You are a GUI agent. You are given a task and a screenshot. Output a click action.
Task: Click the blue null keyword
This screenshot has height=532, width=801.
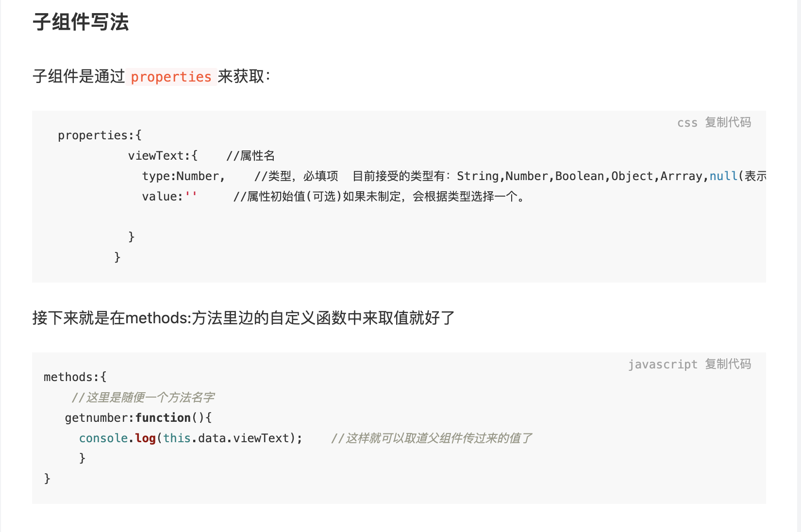point(723,176)
